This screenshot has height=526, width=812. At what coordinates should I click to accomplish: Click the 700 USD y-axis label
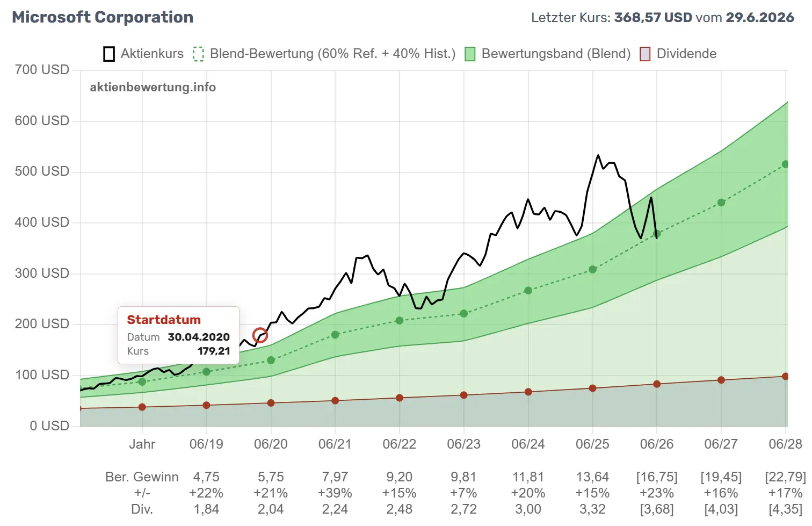point(42,70)
